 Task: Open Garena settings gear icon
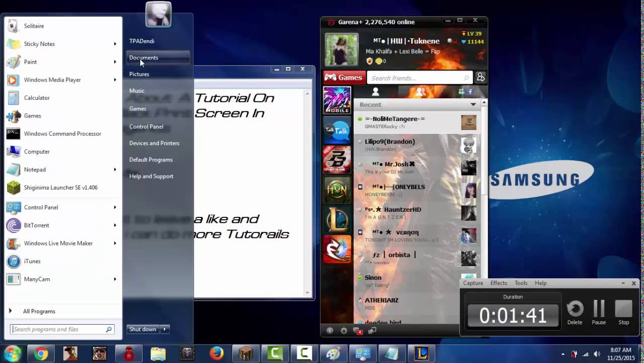pyautogui.click(x=344, y=331)
